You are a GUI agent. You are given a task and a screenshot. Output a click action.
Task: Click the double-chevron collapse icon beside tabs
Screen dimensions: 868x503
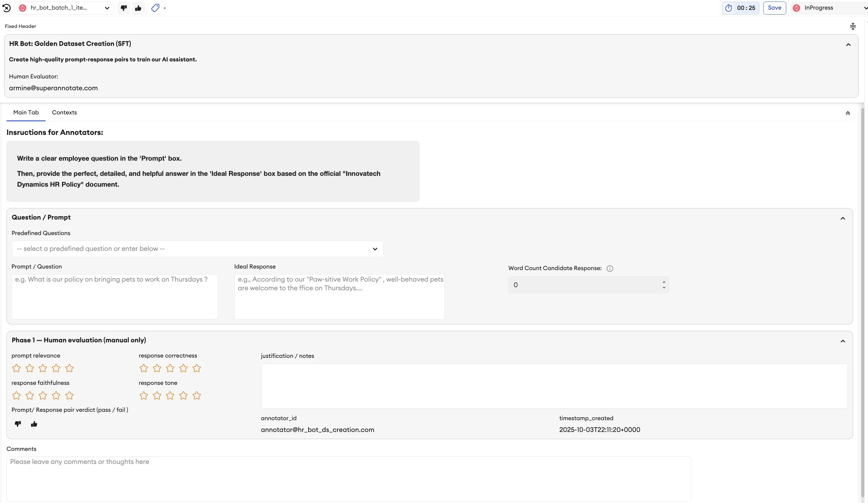848,113
